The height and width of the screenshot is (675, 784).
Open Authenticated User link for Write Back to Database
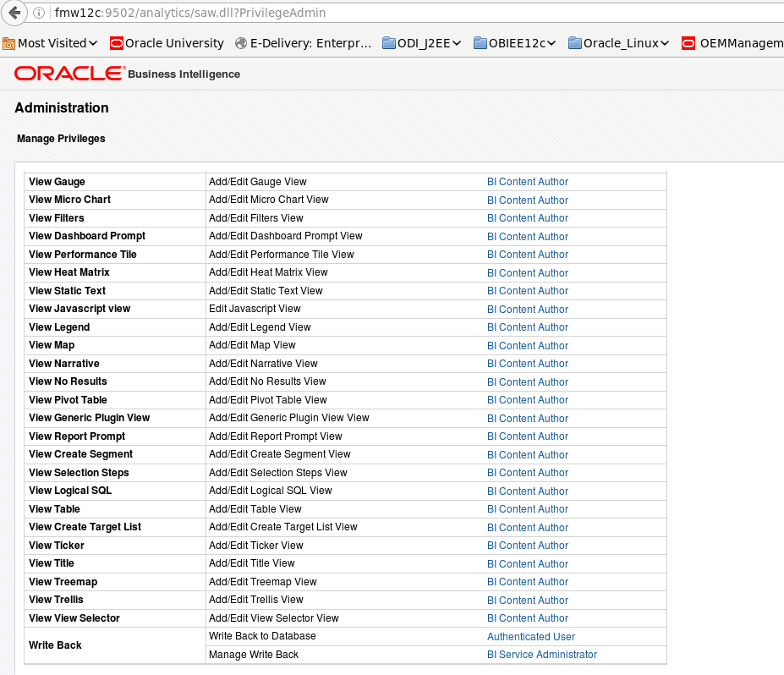pyautogui.click(x=531, y=637)
